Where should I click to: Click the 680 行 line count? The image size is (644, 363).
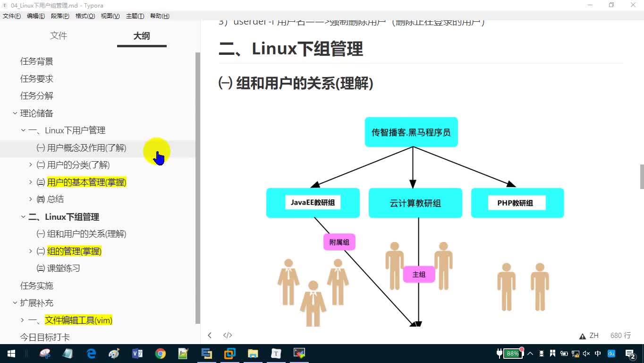pyautogui.click(x=620, y=336)
